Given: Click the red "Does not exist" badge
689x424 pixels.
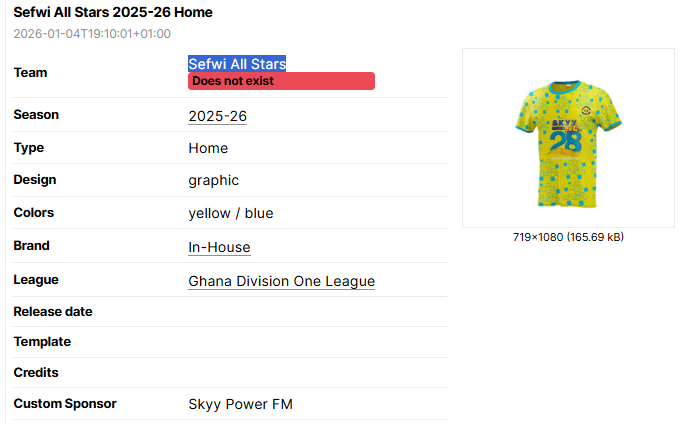Looking at the screenshot, I should coord(281,81).
